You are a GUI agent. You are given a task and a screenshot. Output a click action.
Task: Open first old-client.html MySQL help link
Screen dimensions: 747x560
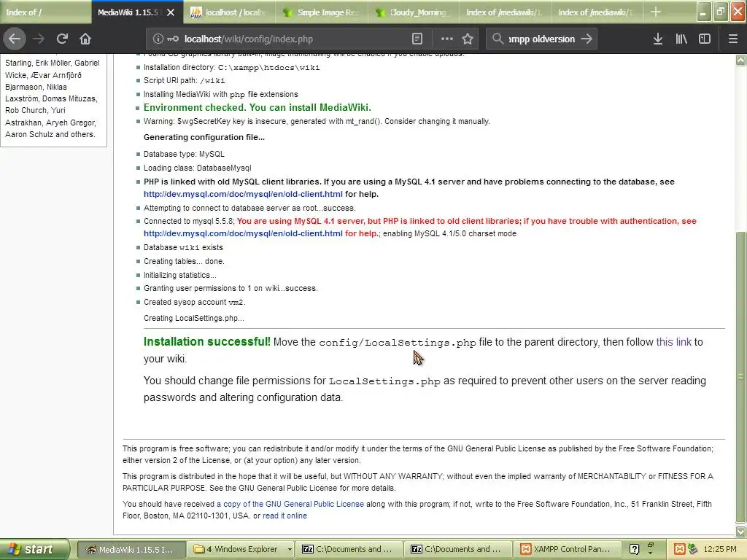click(243, 194)
